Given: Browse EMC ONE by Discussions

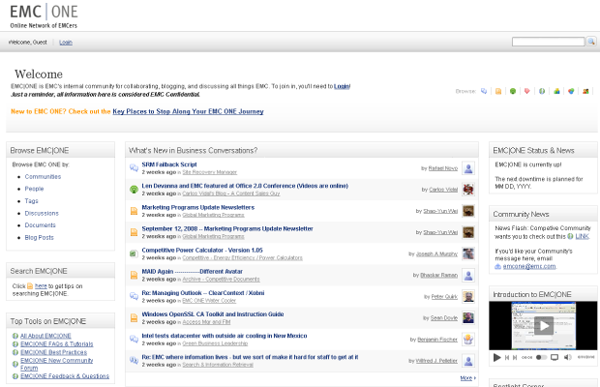Looking at the screenshot, I should [x=42, y=213].
